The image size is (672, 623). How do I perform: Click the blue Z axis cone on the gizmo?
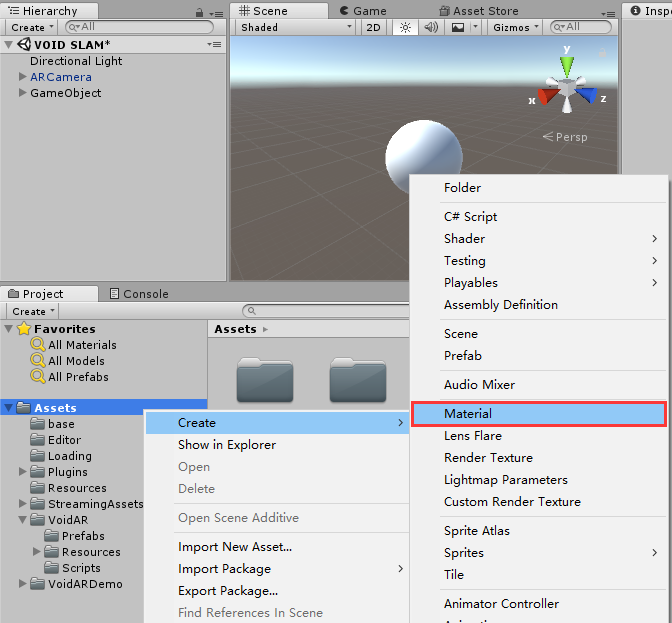[x=588, y=96]
